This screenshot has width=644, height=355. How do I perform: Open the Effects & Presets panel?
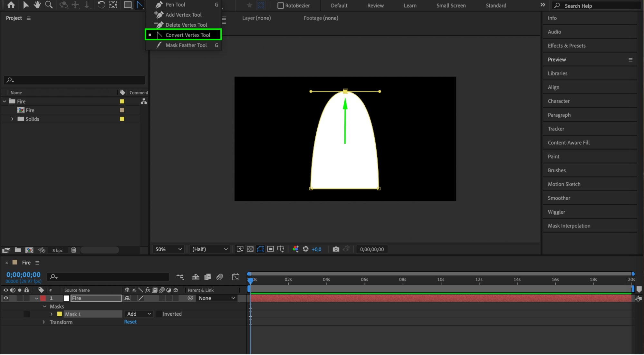click(566, 46)
